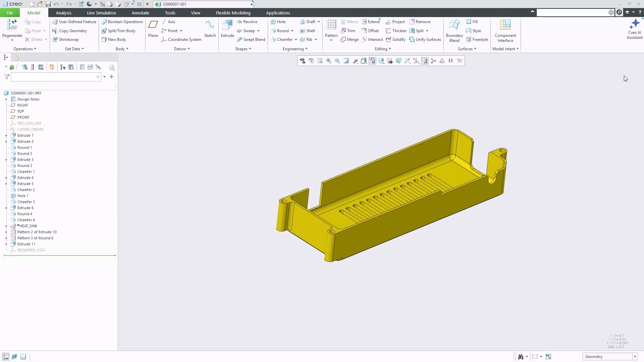
Task: Click the Undo arrow icon
Action: pyautogui.click(x=56, y=4)
